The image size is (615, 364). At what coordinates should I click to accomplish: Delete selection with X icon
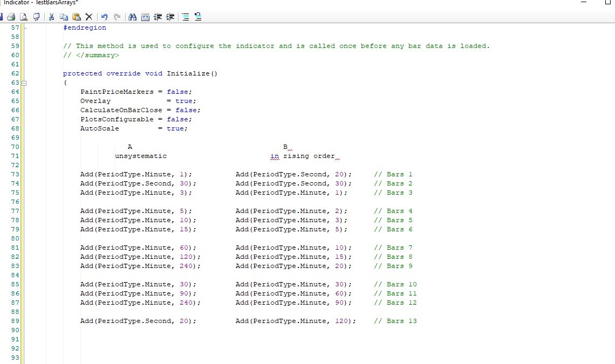[x=89, y=17]
